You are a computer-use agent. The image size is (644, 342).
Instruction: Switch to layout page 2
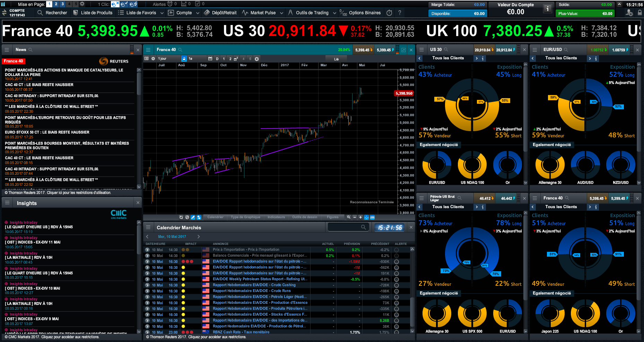tap(56, 4)
